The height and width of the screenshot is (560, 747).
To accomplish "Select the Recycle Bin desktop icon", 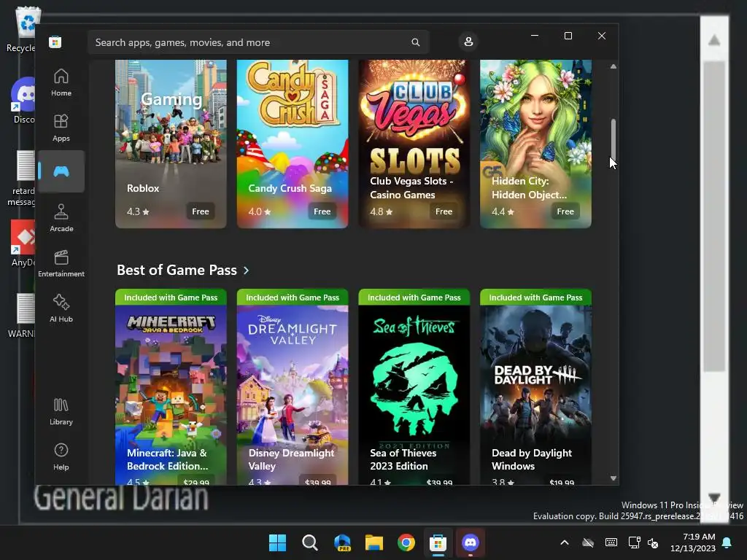I will 23,29.
